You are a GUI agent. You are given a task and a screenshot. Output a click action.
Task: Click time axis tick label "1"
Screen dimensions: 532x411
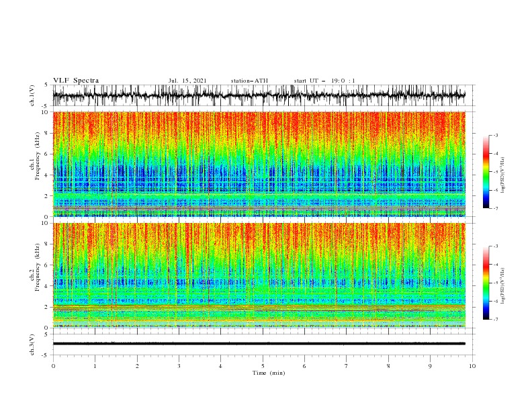(95, 366)
